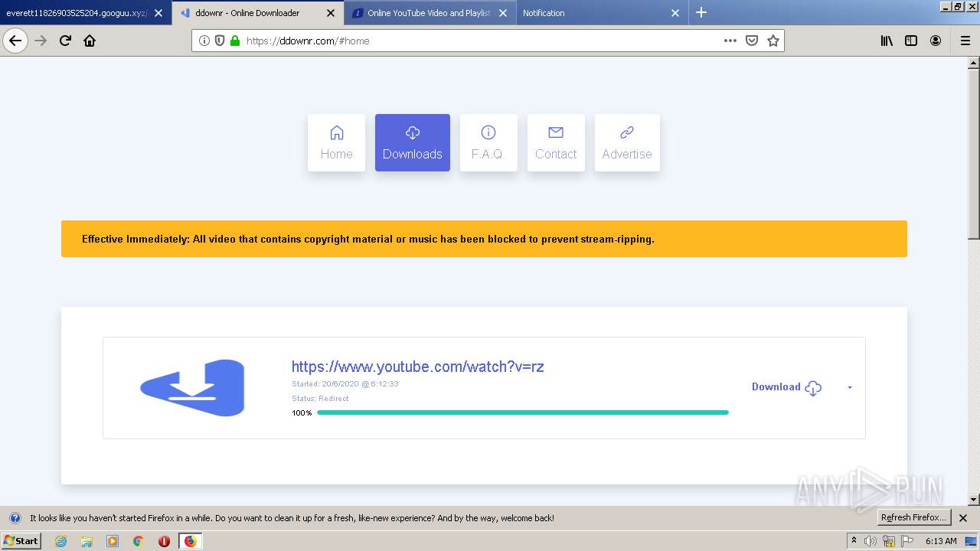Screen dimensions: 980x551
Task: Open the Advertise navigation card
Action: pos(627,142)
